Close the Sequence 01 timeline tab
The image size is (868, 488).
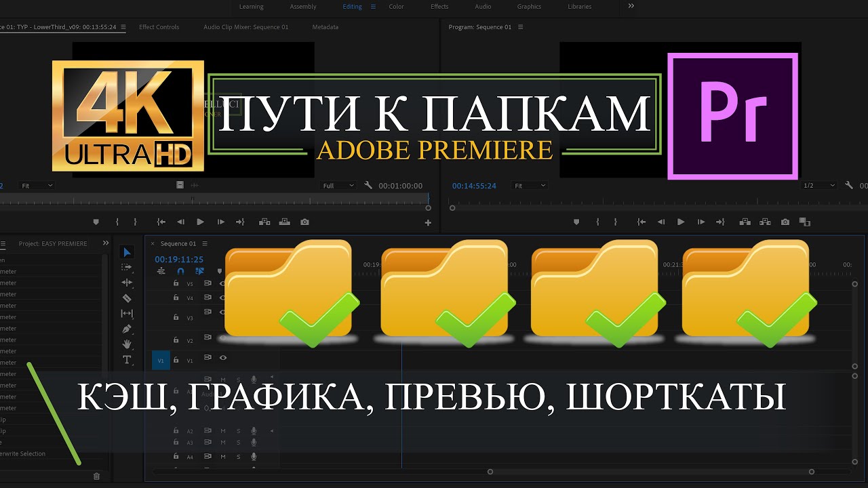pos(153,244)
